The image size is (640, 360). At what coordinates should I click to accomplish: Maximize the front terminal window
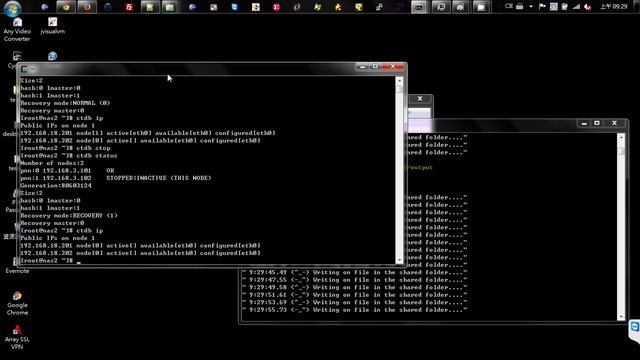click(x=376, y=67)
